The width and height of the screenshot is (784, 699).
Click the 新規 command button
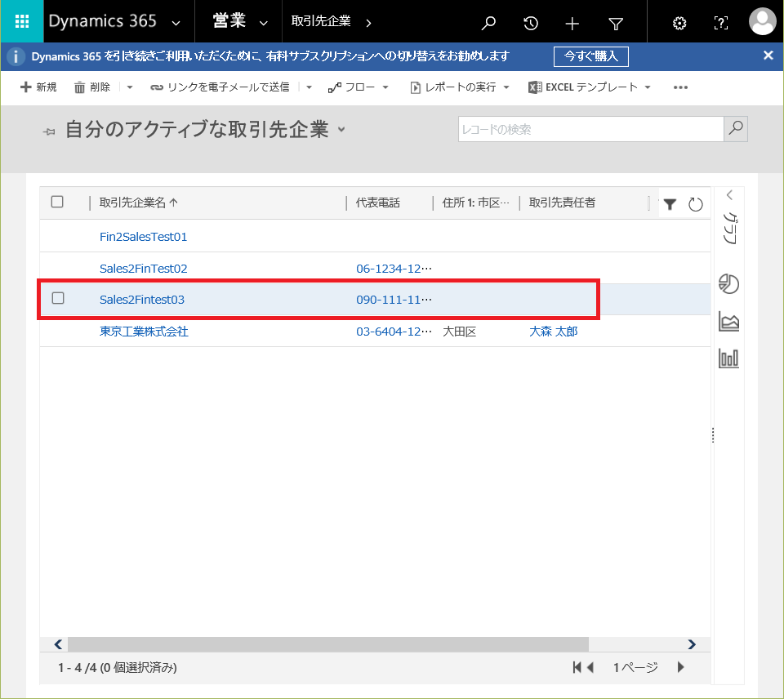point(38,87)
